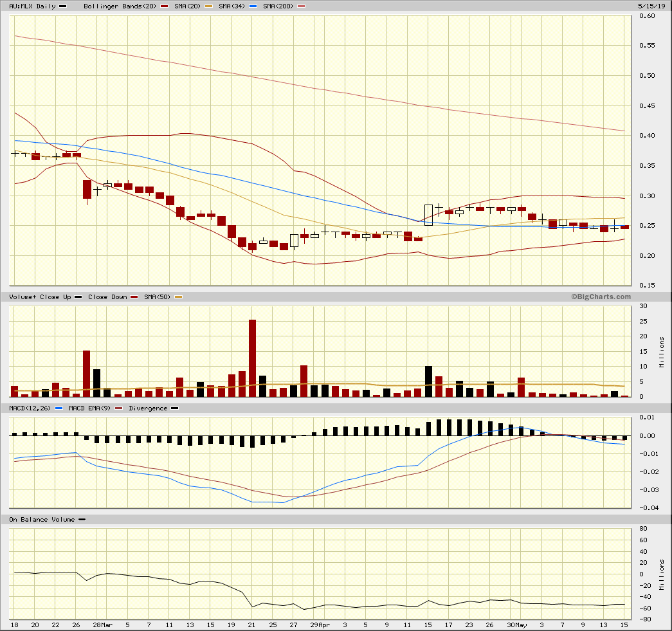Click the large white candlestick at April 15
This screenshot has height=631, width=672.
tap(428, 215)
